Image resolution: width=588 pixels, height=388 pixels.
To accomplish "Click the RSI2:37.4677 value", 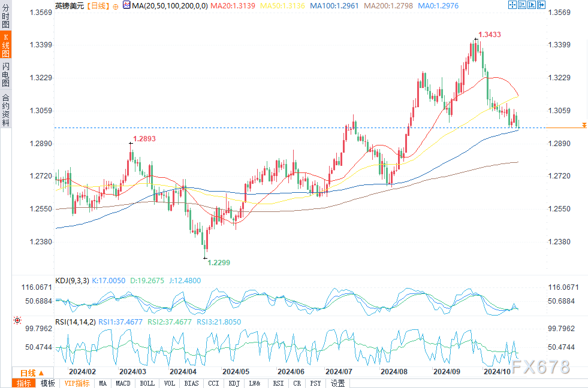I will coord(170,322).
